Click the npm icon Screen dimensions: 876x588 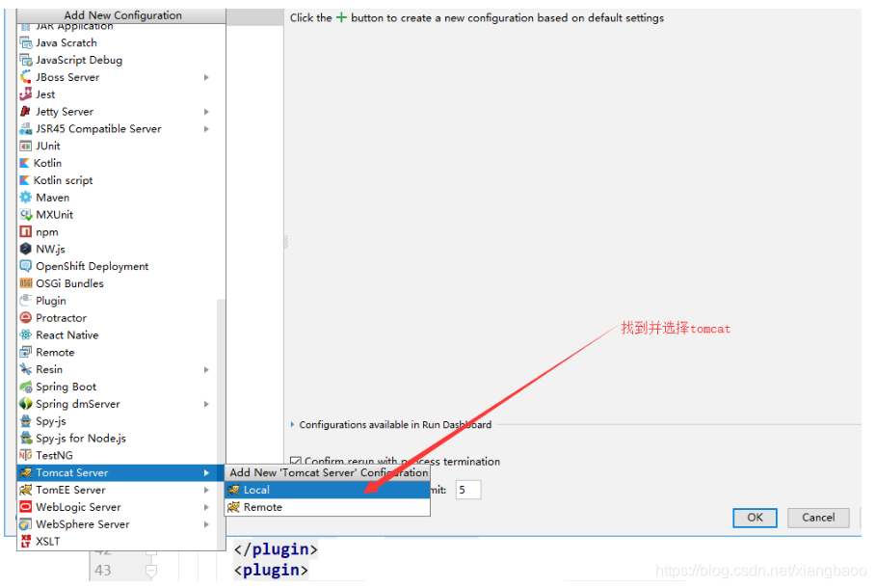(26, 232)
